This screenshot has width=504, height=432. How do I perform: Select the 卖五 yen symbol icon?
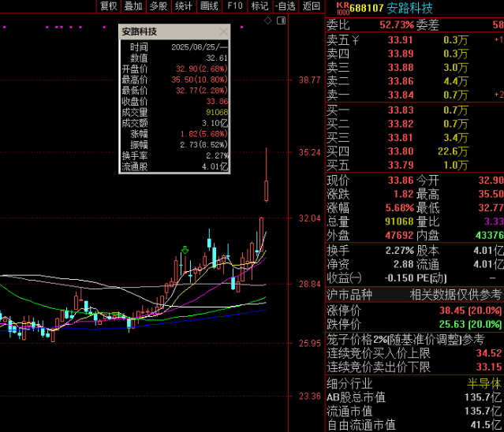click(x=355, y=40)
